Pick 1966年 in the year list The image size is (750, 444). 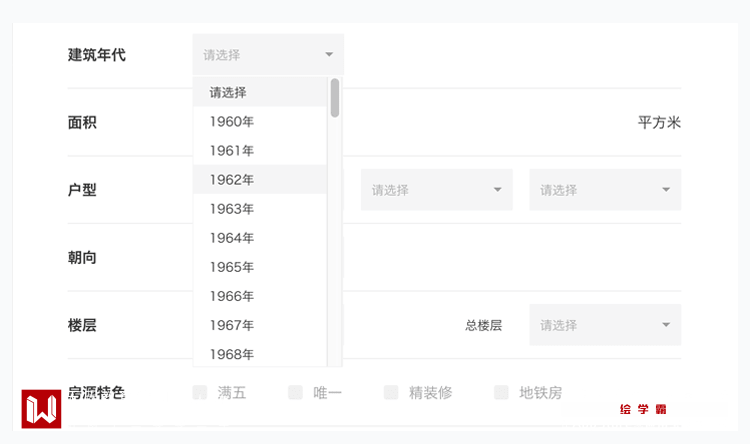[x=232, y=296]
